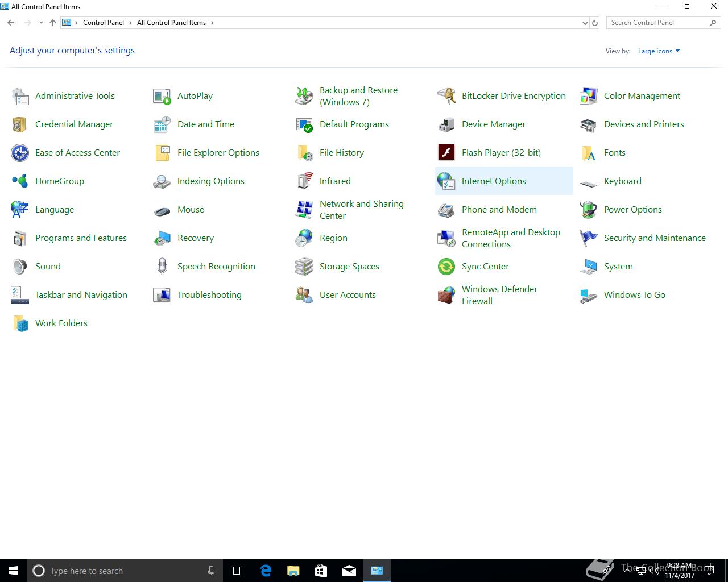Open the Storage Spaces icon

tap(304, 267)
